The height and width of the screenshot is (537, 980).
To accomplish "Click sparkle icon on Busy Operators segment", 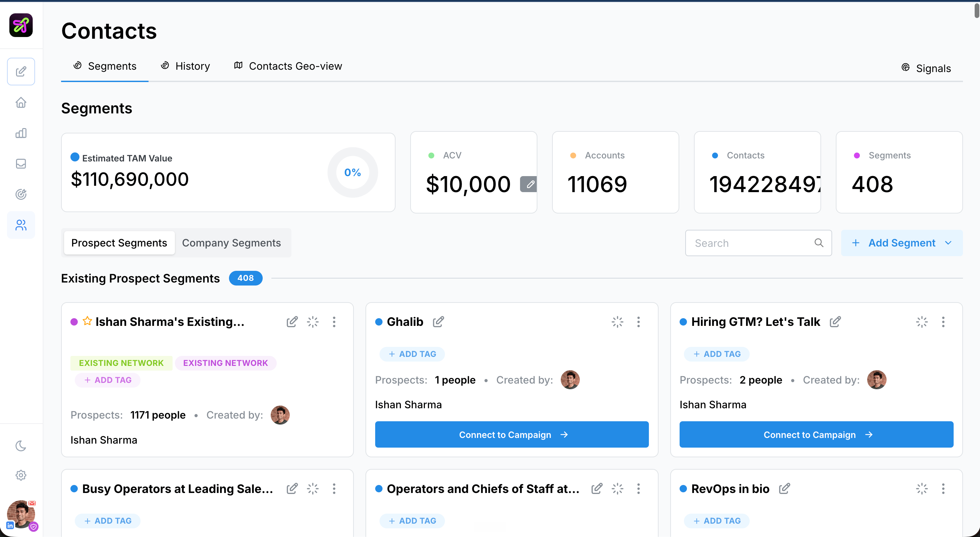I will point(313,488).
